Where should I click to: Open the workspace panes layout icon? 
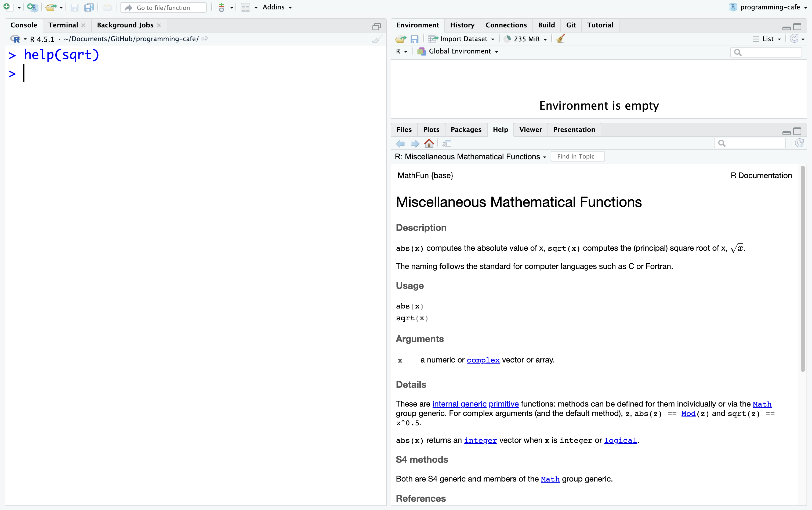tap(245, 8)
